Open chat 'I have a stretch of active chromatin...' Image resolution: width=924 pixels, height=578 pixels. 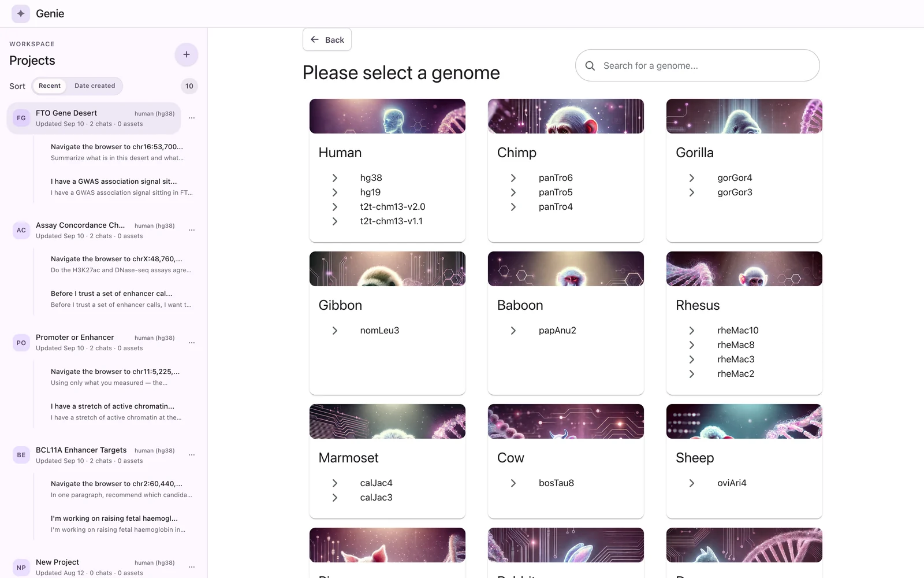116,412
